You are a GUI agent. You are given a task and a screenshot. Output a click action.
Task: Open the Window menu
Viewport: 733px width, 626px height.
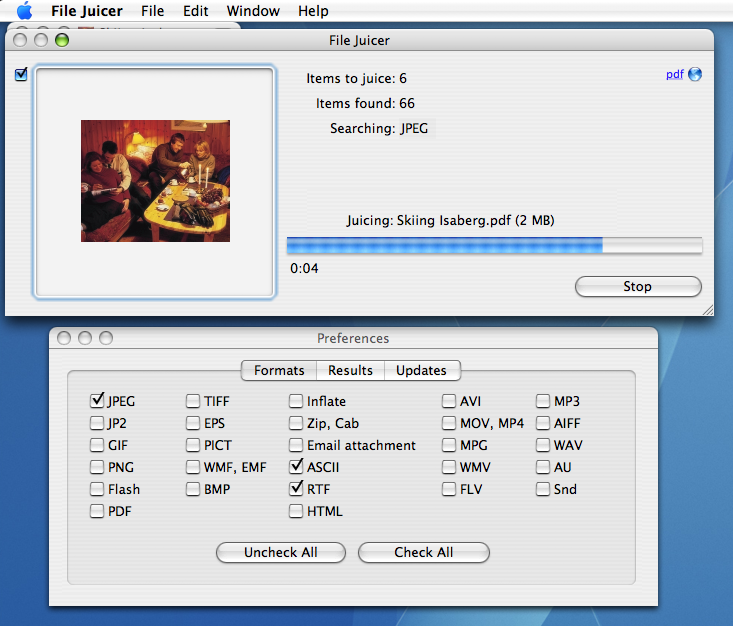(x=253, y=11)
